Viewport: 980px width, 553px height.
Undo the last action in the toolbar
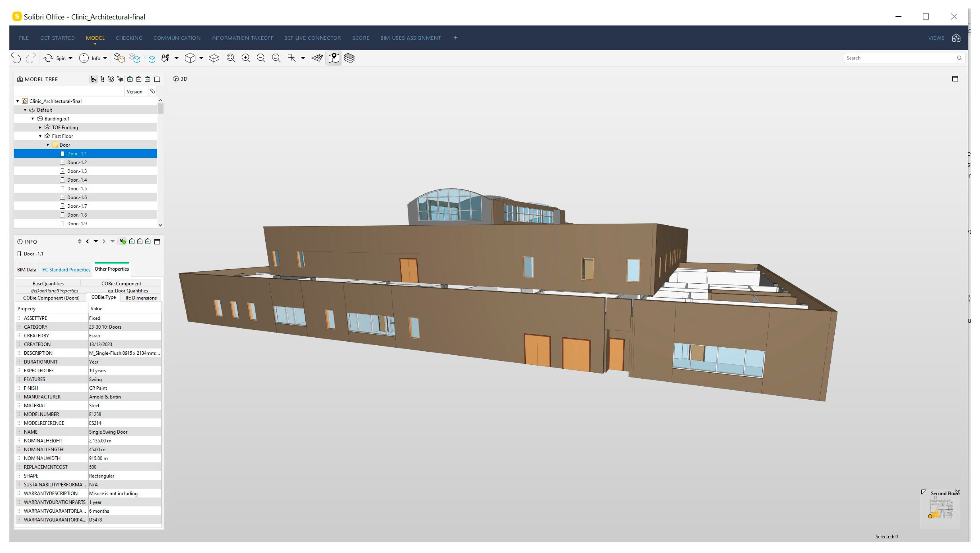16,58
